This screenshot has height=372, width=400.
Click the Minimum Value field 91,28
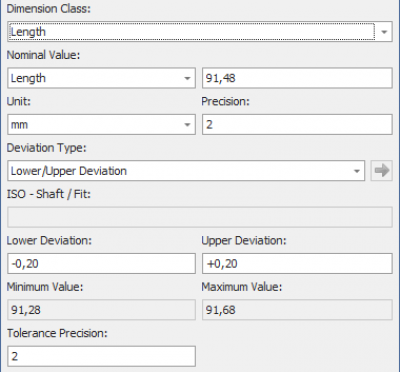point(101,310)
